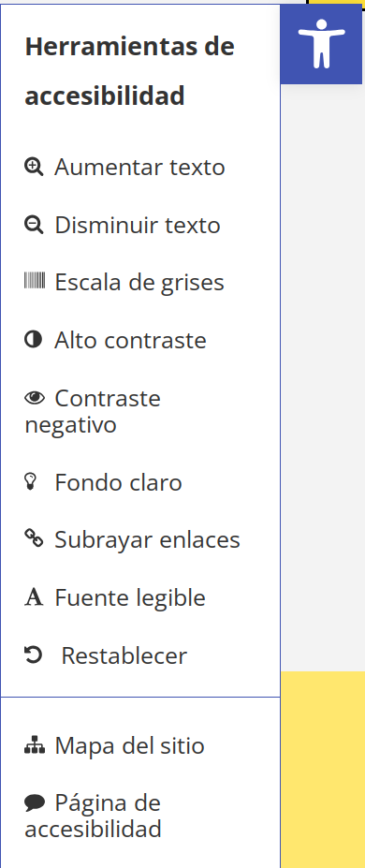Screen dimensions: 365x868
Task: Click the circular reset arrow icon
Action: click(x=33, y=655)
